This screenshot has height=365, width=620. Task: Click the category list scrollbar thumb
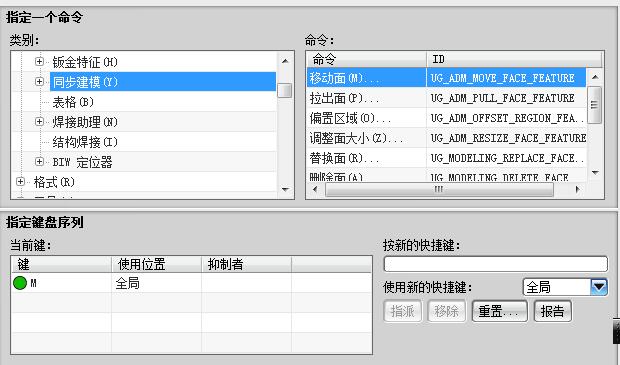(x=285, y=90)
